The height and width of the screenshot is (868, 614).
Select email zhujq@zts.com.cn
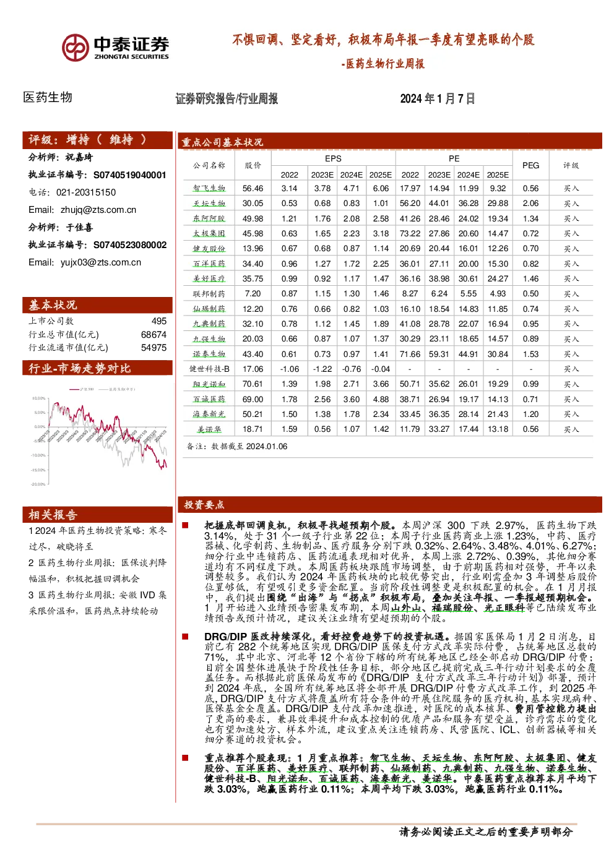[x=98, y=210]
